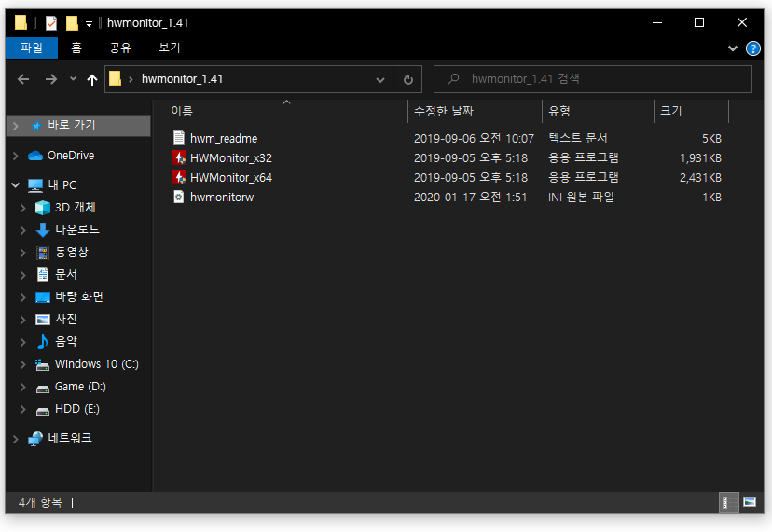Click the hwmonitor_1.41 검색 search box
This screenshot has height=532, width=772.
click(593, 79)
